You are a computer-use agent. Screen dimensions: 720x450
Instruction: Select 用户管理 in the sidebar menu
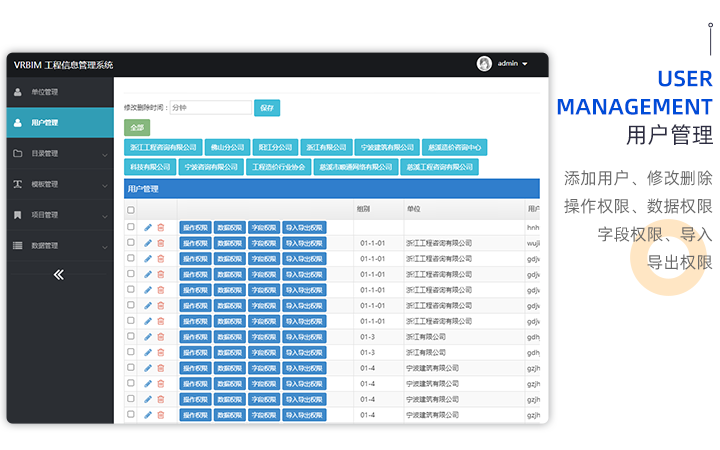(x=45, y=123)
